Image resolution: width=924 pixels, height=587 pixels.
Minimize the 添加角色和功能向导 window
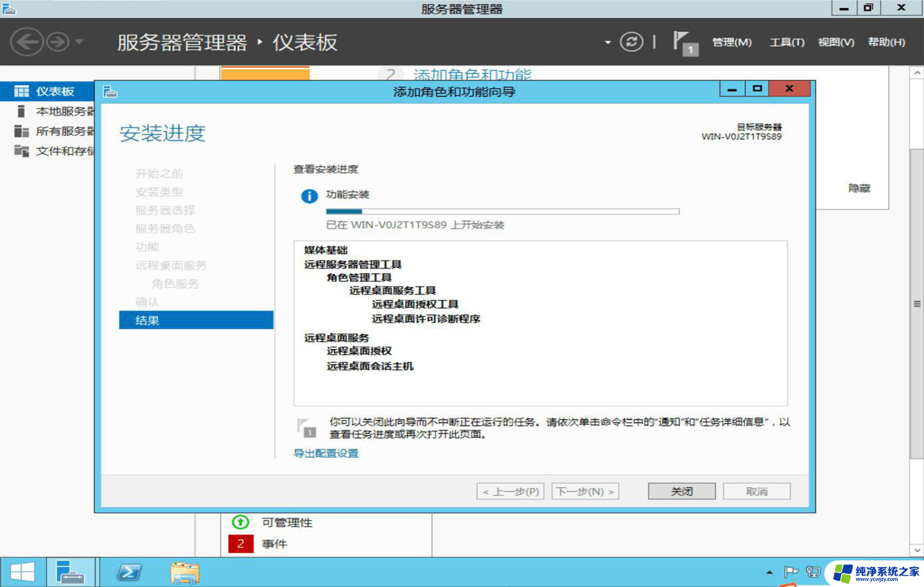click(733, 88)
